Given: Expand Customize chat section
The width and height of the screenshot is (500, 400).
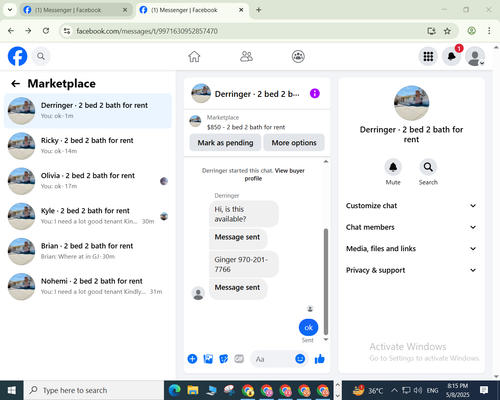Looking at the screenshot, I should [x=411, y=206].
